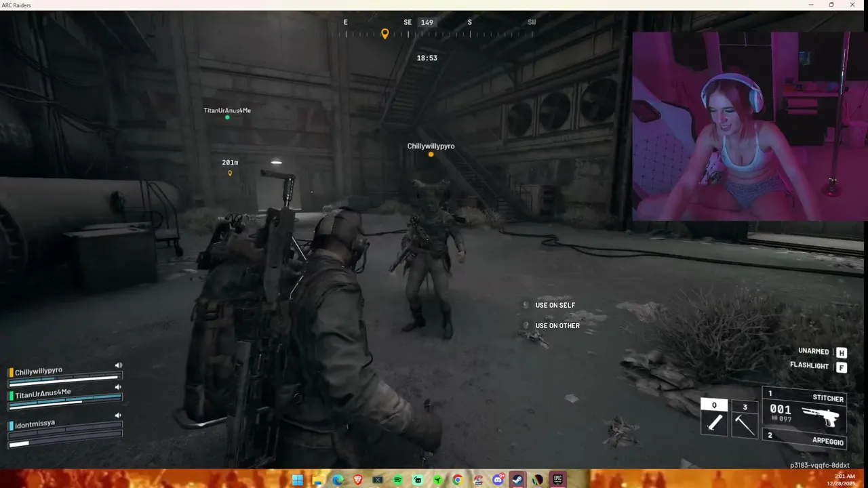The width and height of the screenshot is (868, 488).
Task: Launch Microsoft Edge from the taskbar
Action: tap(338, 480)
